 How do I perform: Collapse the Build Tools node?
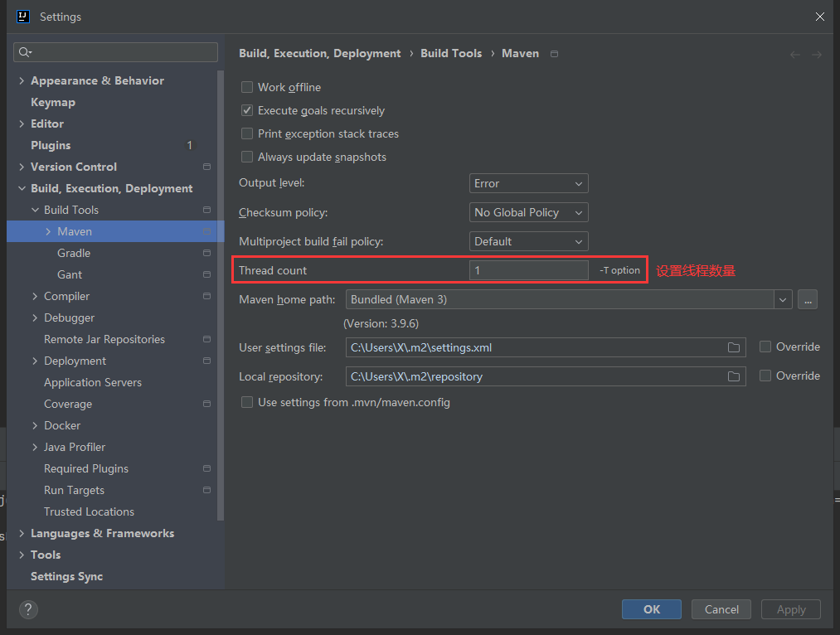35,210
